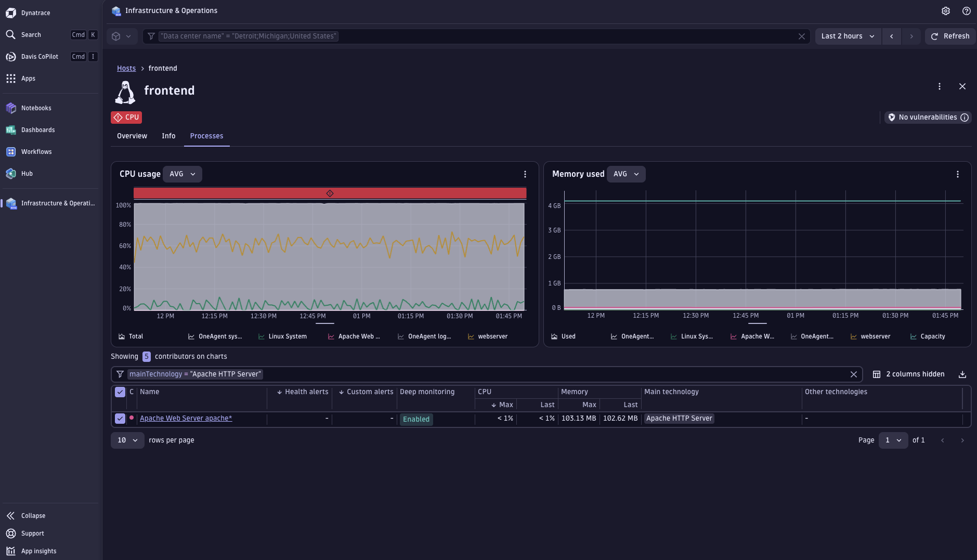This screenshot has width=977, height=560.
Task: Toggle Capacity series in Memory legend
Action: click(x=928, y=336)
